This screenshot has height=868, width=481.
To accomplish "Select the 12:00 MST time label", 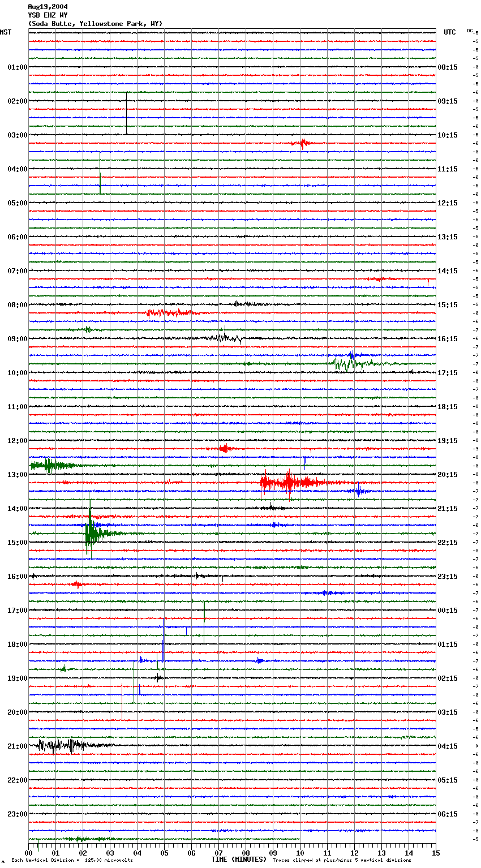I will pos(18,441).
